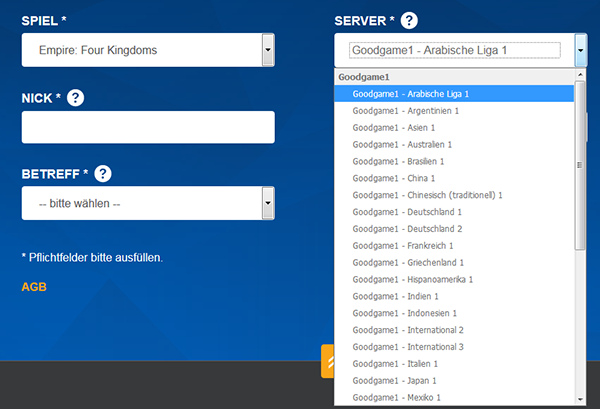Pick Goodgame1 - Chinesisch (traditionell) 1
This screenshot has height=409, width=600.
tap(454, 195)
